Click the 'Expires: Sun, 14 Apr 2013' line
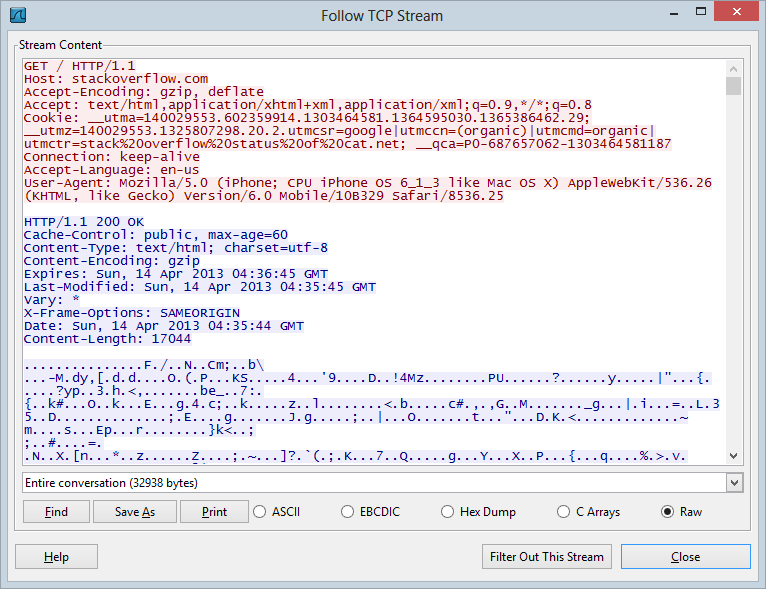This screenshot has height=589, width=766. 176,274
